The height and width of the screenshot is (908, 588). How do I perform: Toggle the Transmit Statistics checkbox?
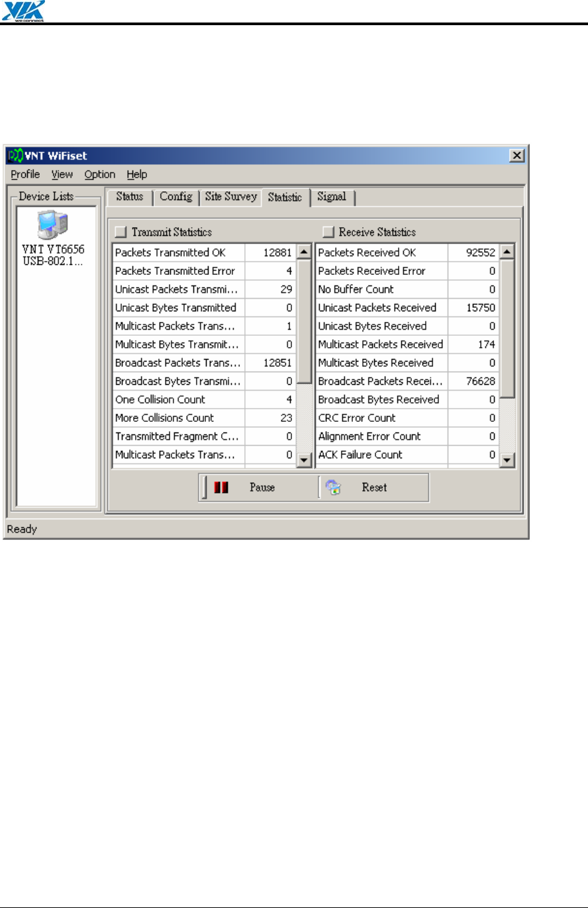click(x=120, y=232)
